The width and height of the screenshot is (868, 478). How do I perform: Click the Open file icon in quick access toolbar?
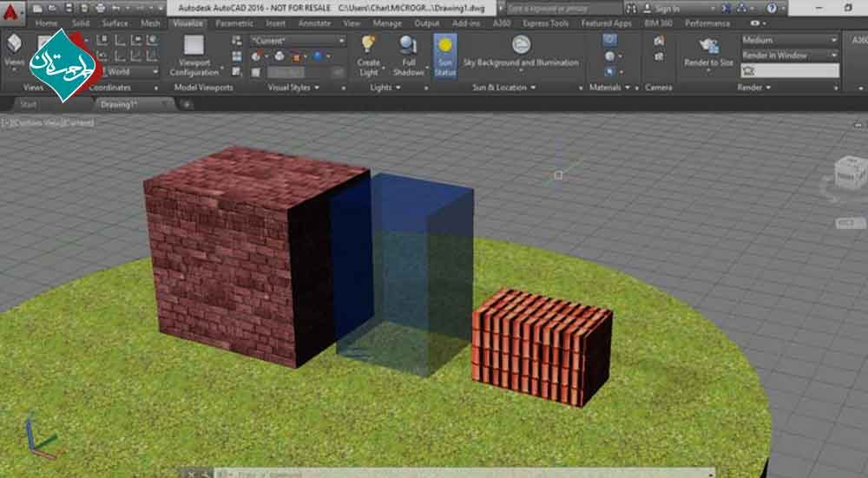click(53, 9)
